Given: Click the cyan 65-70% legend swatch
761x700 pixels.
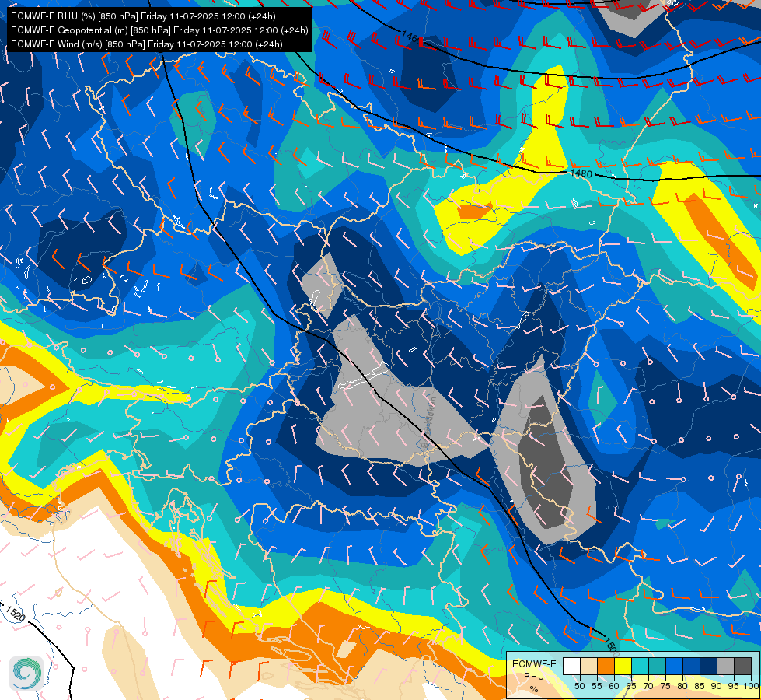Looking at the screenshot, I should click(x=641, y=666).
